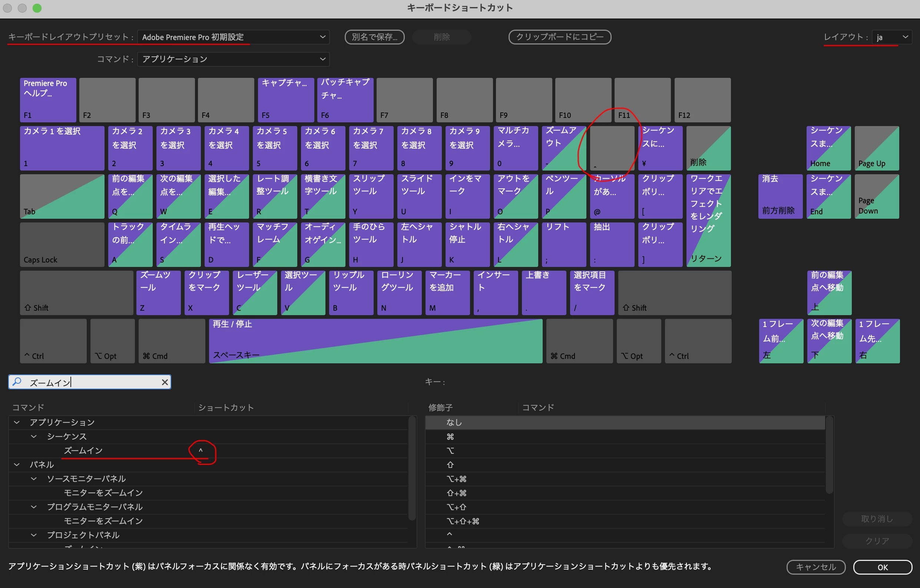Image resolution: width=920 pixels, height=588 pixels.
Task: Clear the search field with X icon
Action: pos(165,382)
